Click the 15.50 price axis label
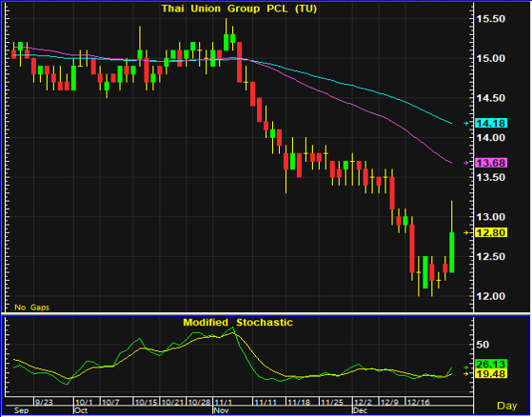This screenshot has height=417, width=532. 491,19
